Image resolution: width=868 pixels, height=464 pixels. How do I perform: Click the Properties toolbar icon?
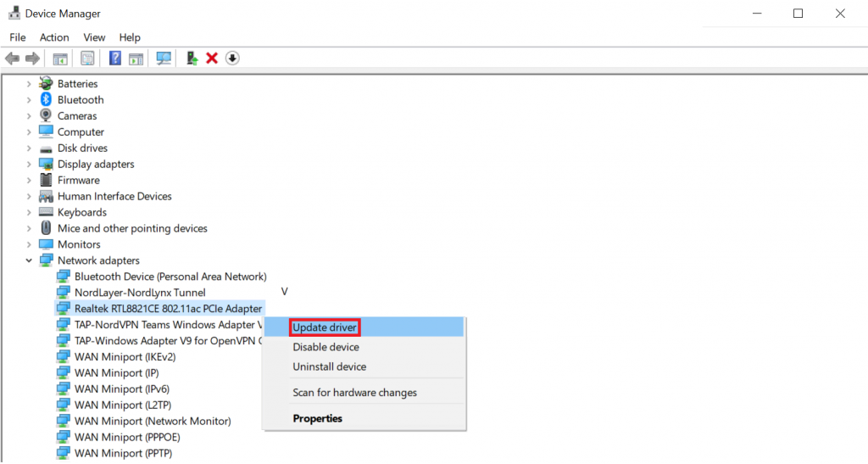coord(86,59)
